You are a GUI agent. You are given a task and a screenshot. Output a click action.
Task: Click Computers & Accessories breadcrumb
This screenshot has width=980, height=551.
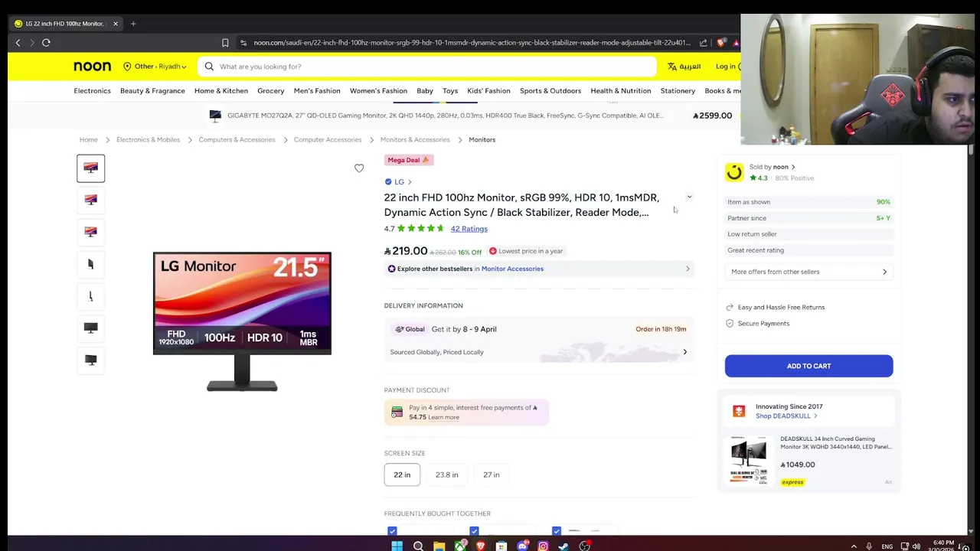(x=237, y=140)
